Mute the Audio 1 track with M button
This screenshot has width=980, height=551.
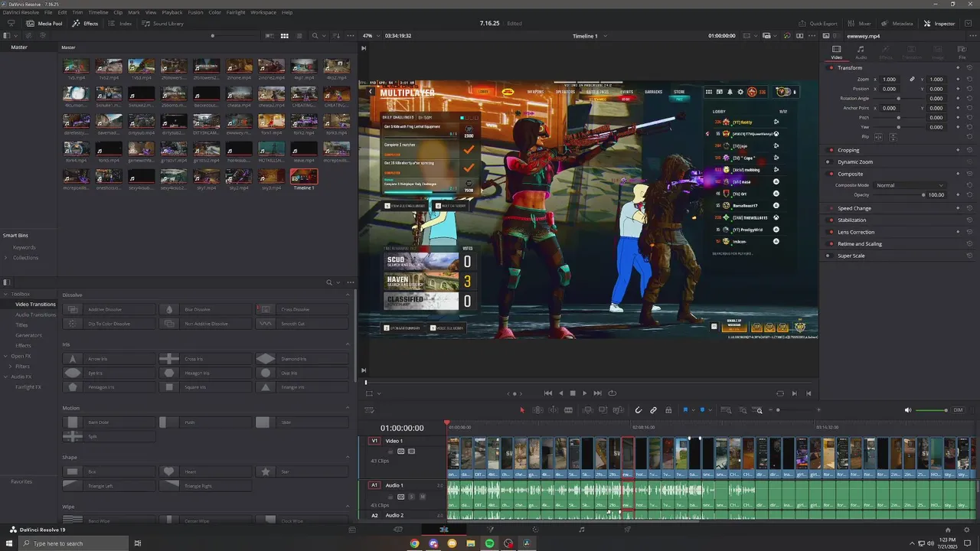coord(422,497)
